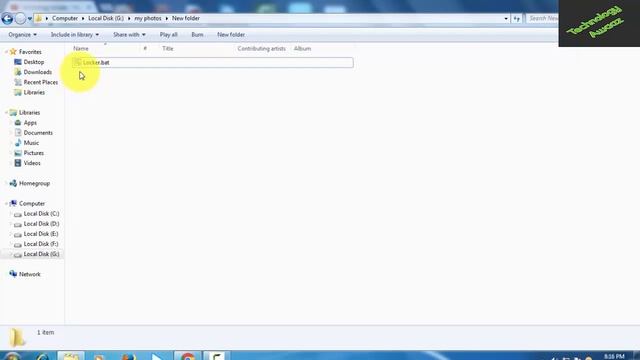Screen dimensions: 640x360
Task: Open Local Disk (D:)
Action: click(41, 224)
